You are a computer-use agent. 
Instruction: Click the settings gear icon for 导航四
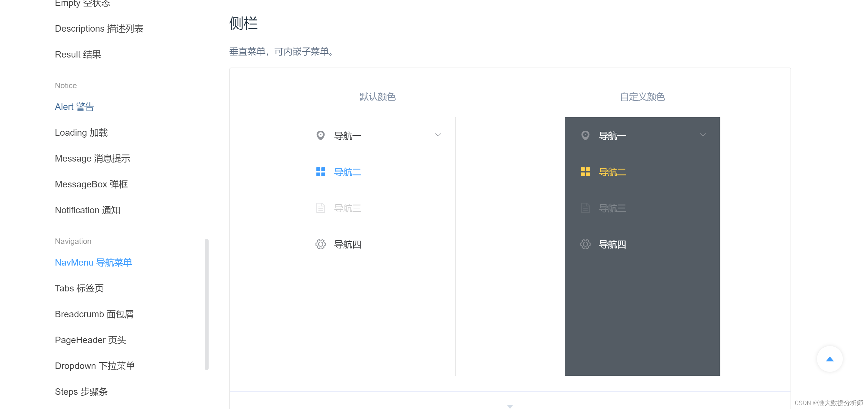pos(321,244)
